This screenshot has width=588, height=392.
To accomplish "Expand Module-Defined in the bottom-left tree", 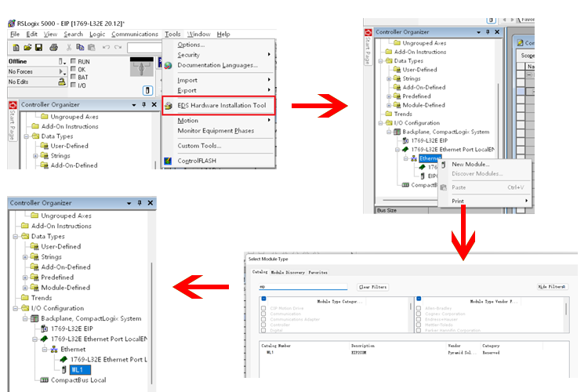I will point(25,288).
